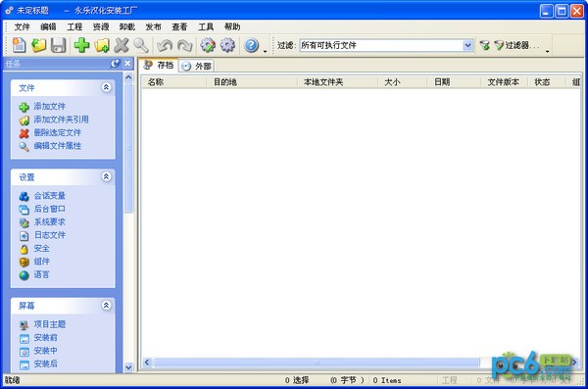Switch to the 存档 tab

pyautogui.click(x=159, y=66)
